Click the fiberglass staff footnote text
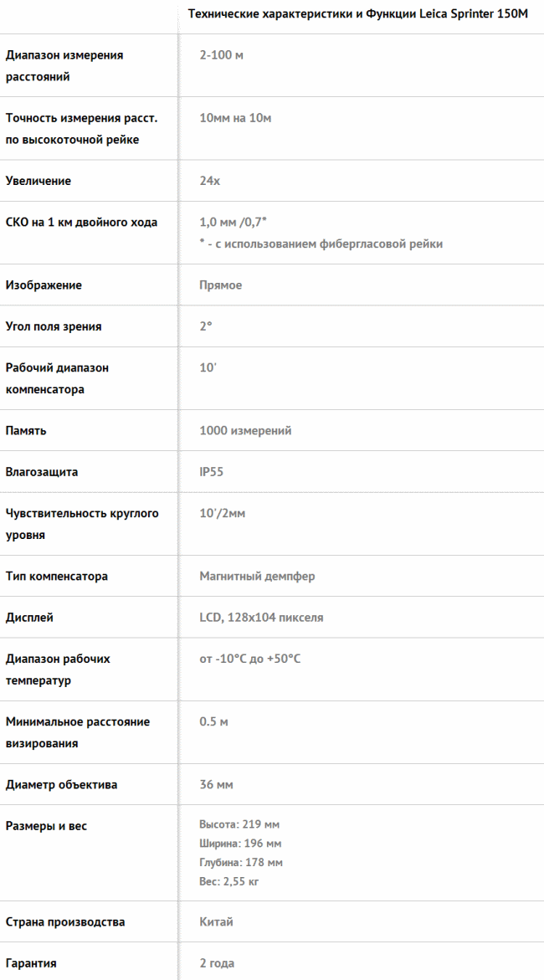The image size is (544, 980). 321,244
